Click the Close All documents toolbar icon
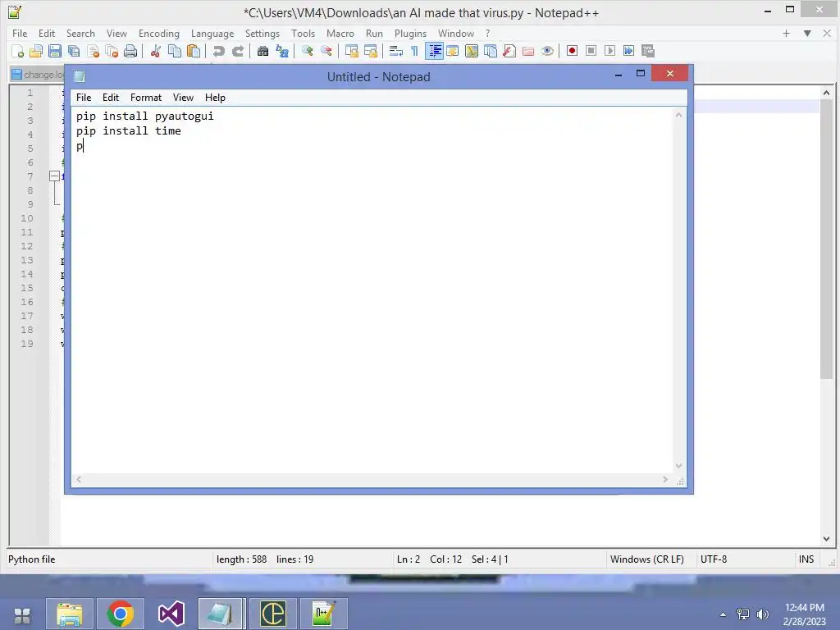 tap(112, 51)
